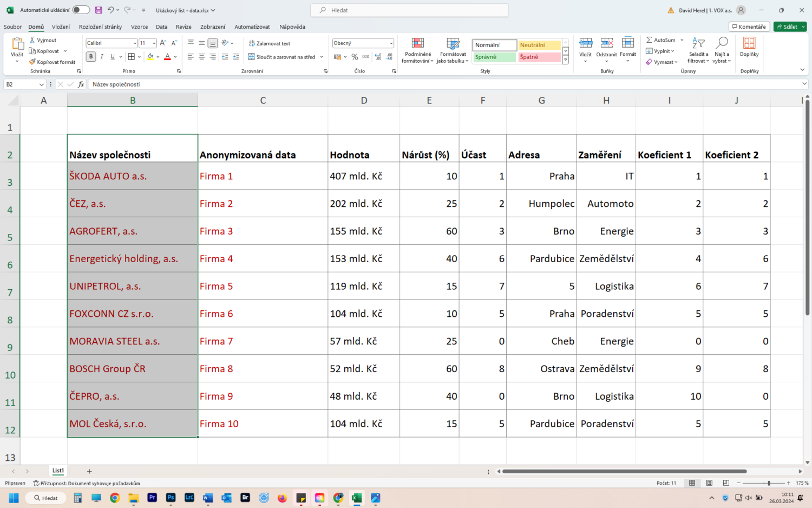This screenshot has width=812, height=508.
Task: Click Sloučit a zarovnat na střed
Action: click(281, 57)
